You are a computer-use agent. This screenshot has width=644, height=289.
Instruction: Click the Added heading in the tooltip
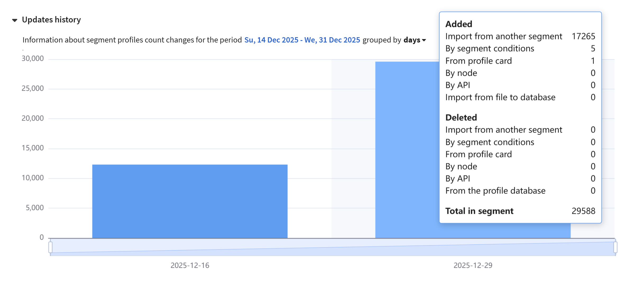point(459,24)
